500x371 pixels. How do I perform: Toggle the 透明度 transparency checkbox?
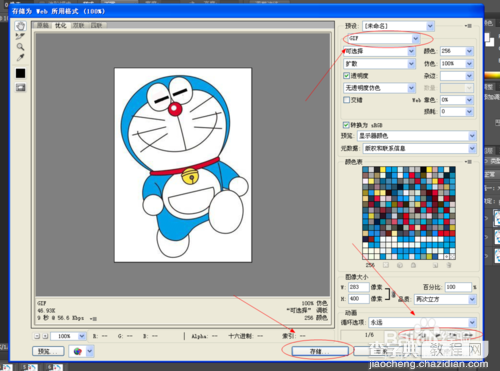coord(346,76)
